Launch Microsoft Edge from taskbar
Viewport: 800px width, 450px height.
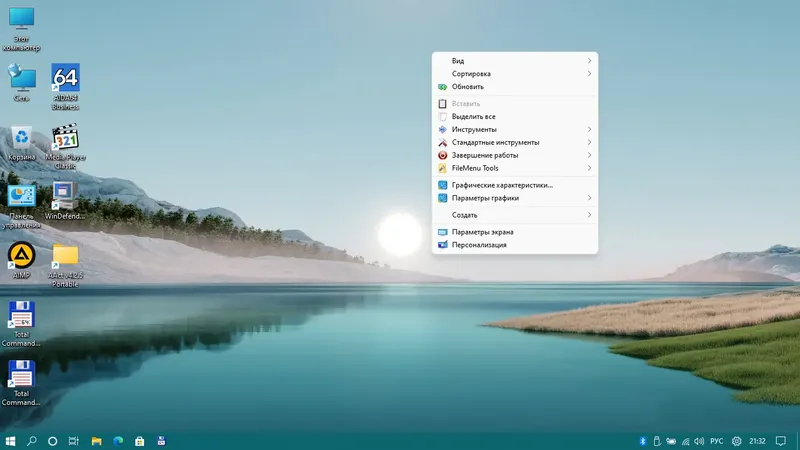118,441
